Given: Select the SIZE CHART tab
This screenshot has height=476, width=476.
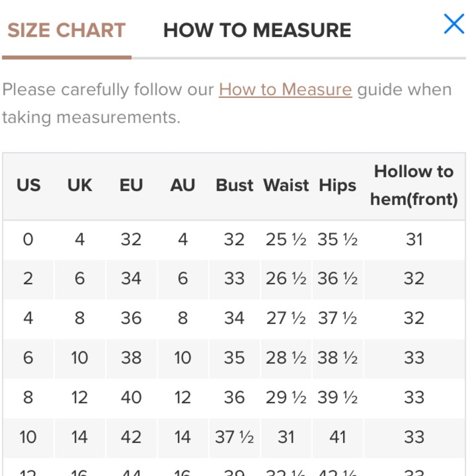Looking at the screenshot, I should [67, 30].
